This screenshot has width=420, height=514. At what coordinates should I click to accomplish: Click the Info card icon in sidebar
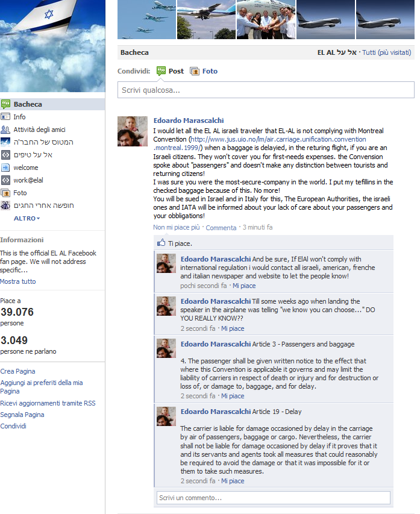pyautogui.click(x=5, y=117)
